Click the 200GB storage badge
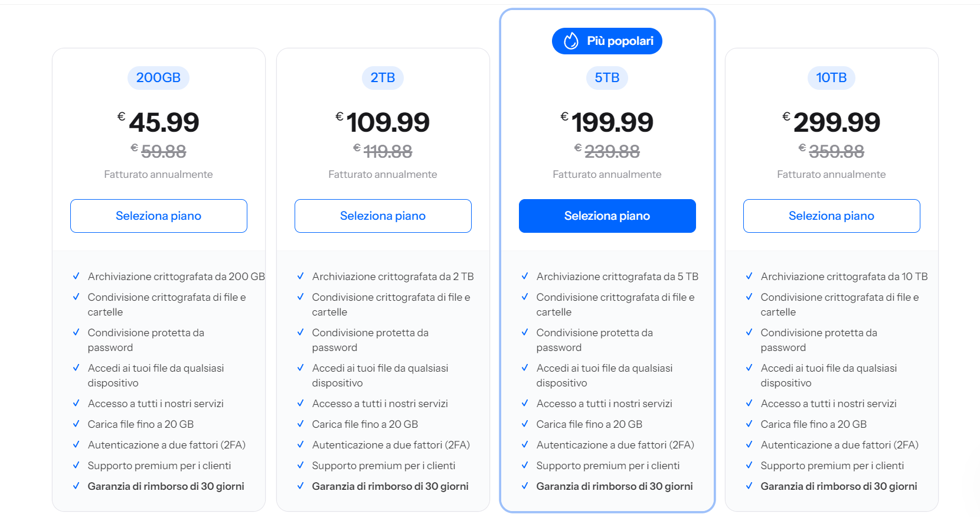 [158, 77]
